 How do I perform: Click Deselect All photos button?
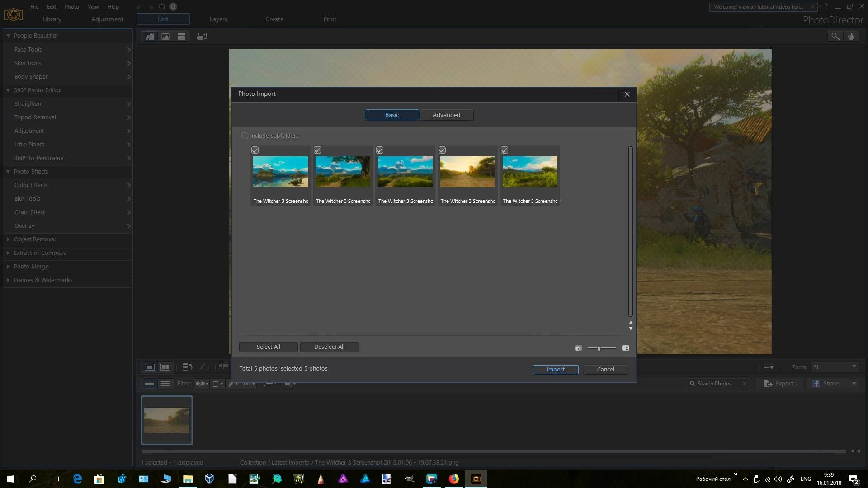(x=329, y=347)
